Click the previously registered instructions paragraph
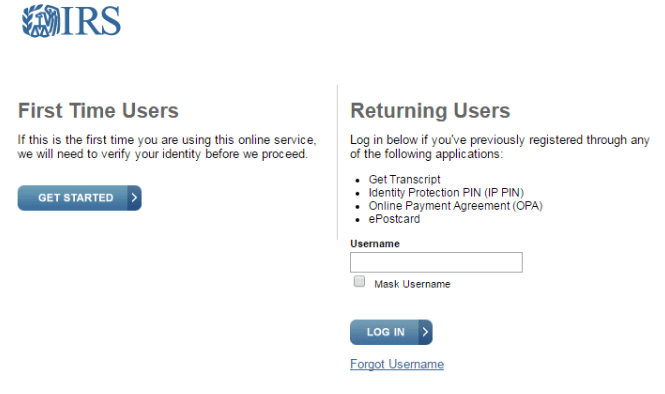665x394 pixels. [x=500, y=147]
